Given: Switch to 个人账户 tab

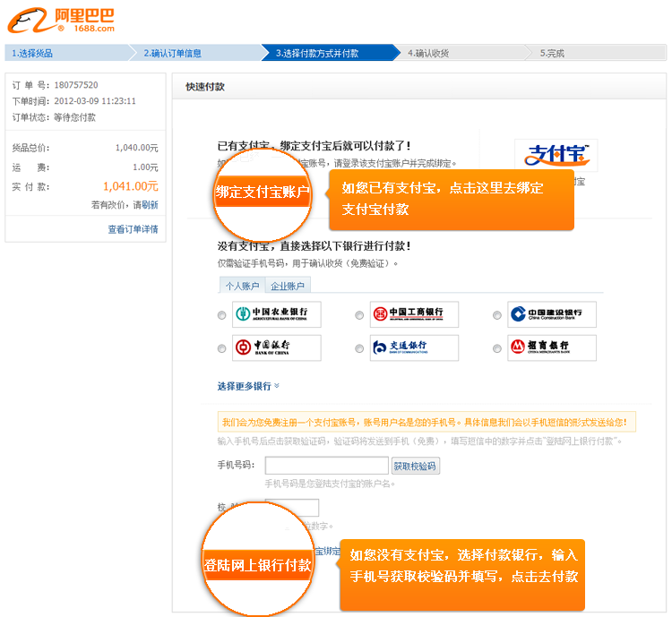Looking at the screenshot, I should pos(242,286).
